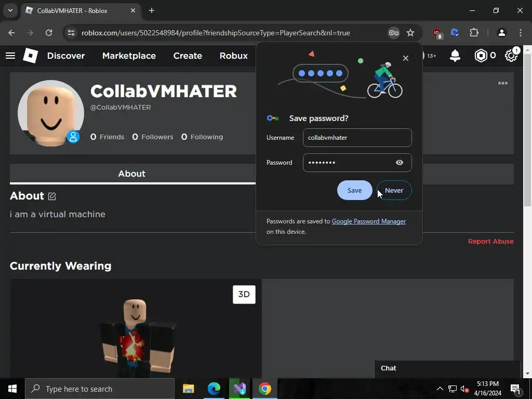532x399 pixels.
Task: Expand the Chat panel
Action: [447, 368]
